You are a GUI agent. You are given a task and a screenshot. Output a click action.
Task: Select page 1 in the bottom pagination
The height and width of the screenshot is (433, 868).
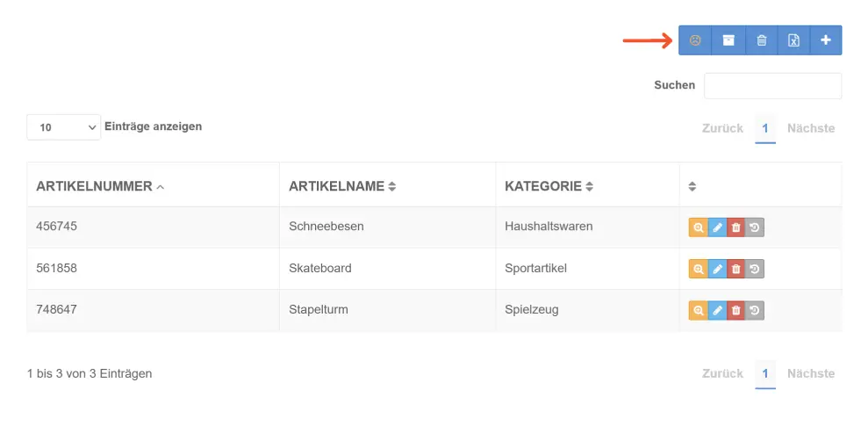pos(765,373)
